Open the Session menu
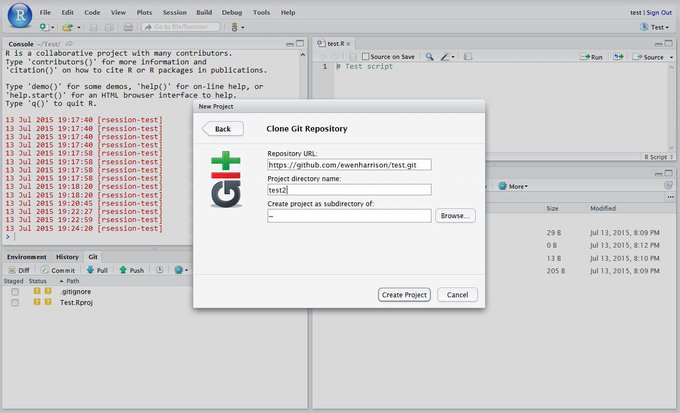The image size is (680, 413). pyautogui.click(x=175, y=13)
